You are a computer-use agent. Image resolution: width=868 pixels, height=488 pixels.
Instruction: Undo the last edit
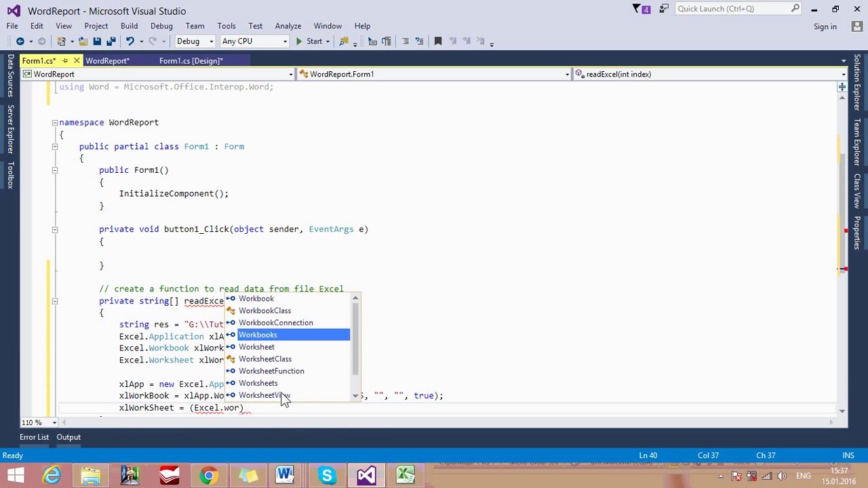pos(130,41)
